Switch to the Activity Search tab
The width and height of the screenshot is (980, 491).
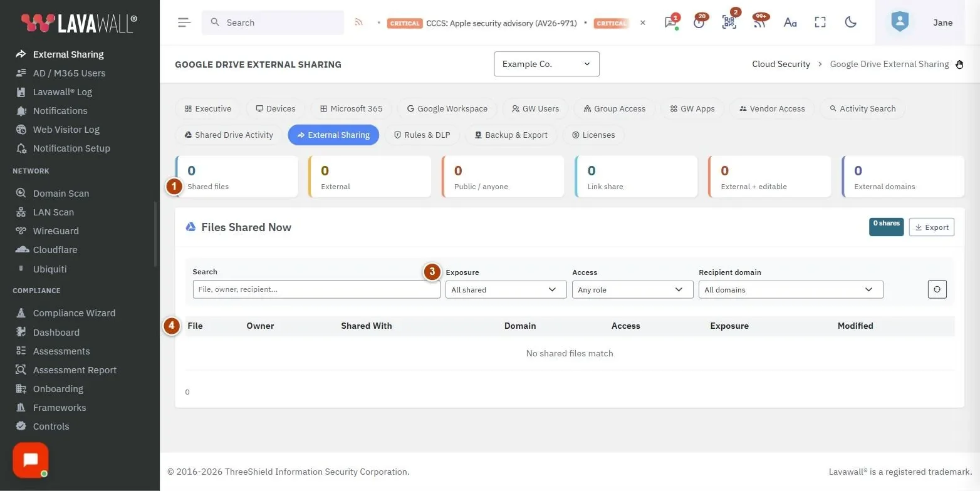pos(862,108)
